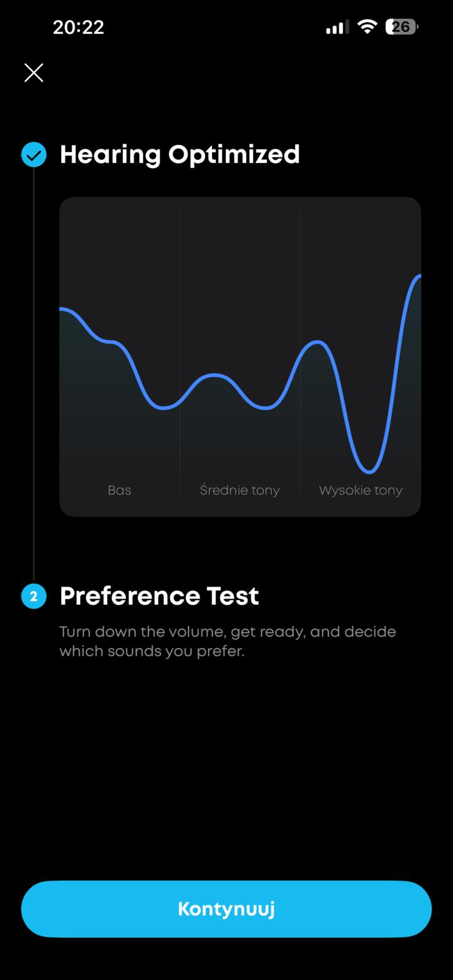
Task: Tap the Wi-Fi status icon
Action: click(367, 27)
